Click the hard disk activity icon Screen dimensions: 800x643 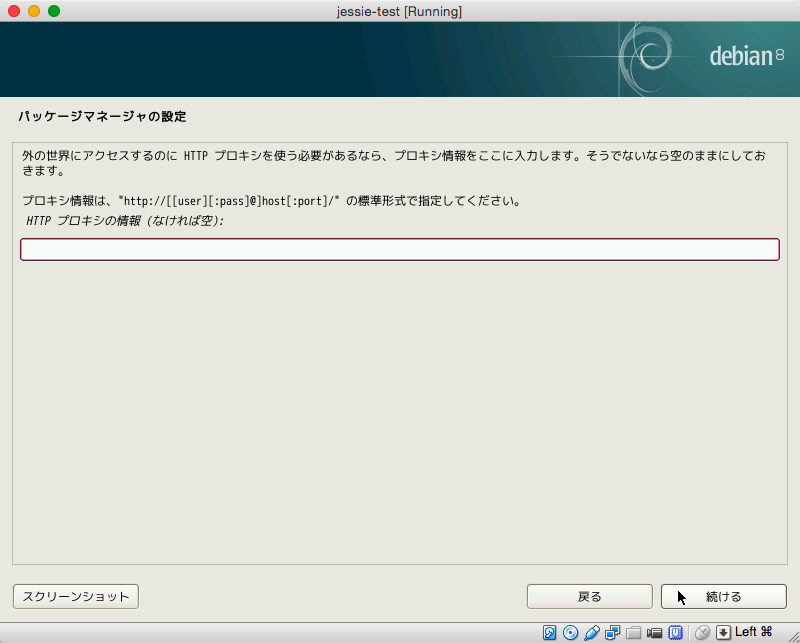[549, 632]
